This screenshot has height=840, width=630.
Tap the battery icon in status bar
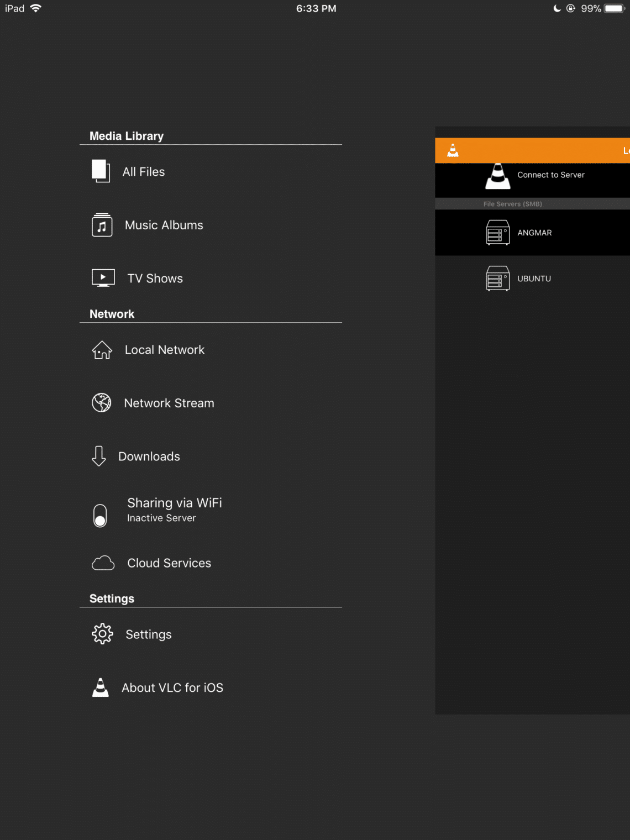pyautogui.click(x=615, y=8)
